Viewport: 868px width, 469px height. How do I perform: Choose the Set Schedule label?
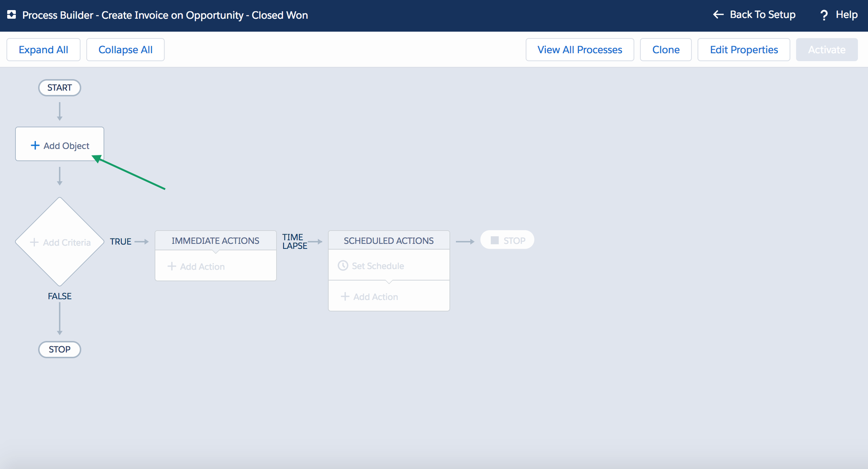click(378, 266)
